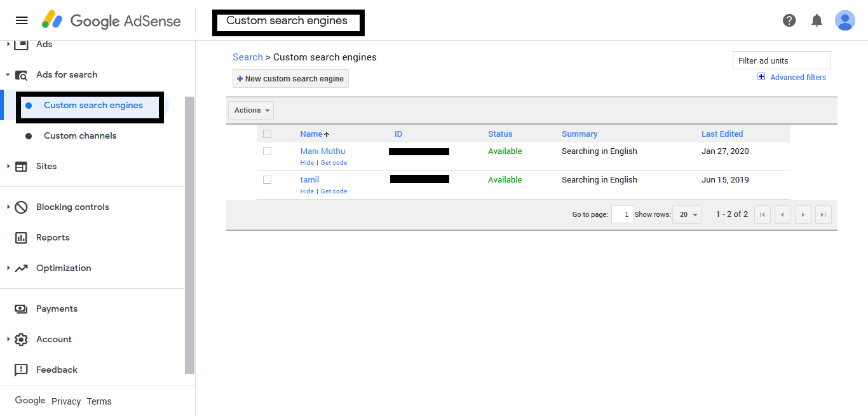Open the user account avatar
The height and width of the screenshot is (416, 868).
pyautogui.click(x=844, y=20)
